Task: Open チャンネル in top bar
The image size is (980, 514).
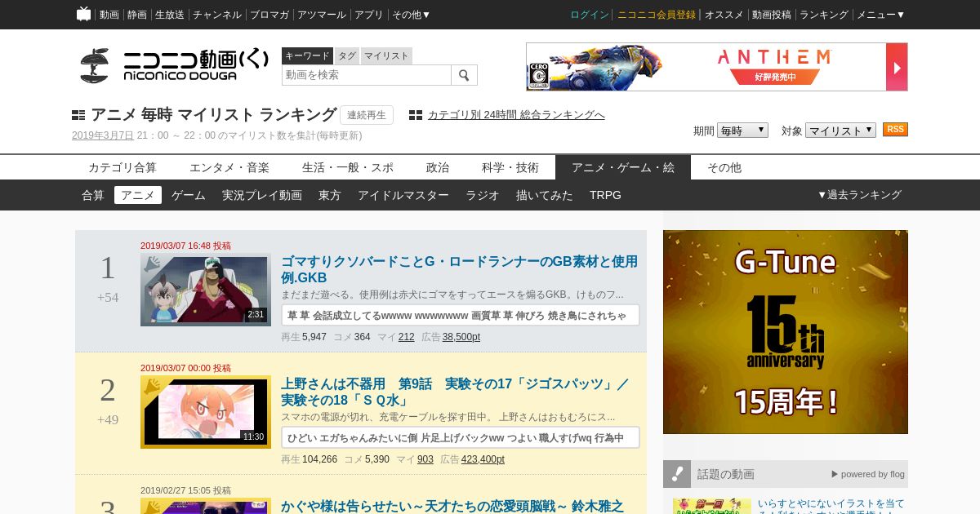Action: click(x=217, y=15)
